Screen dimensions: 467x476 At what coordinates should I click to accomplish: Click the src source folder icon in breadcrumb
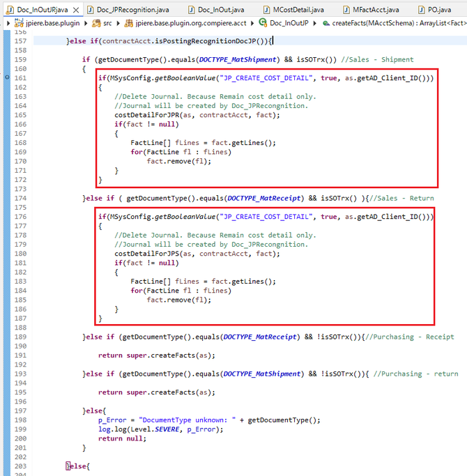point(96,23)
